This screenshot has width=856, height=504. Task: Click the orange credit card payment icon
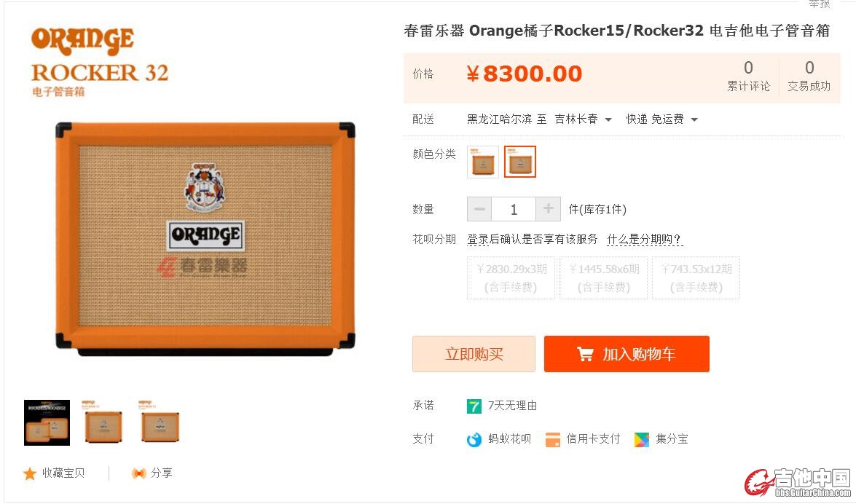(552, 440)
